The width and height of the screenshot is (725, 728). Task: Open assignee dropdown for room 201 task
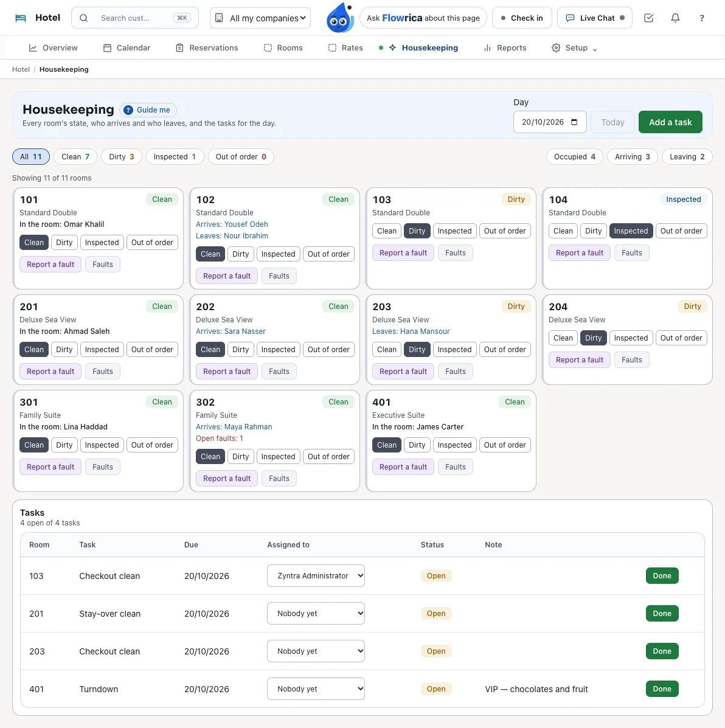click(x=316, y=613)
